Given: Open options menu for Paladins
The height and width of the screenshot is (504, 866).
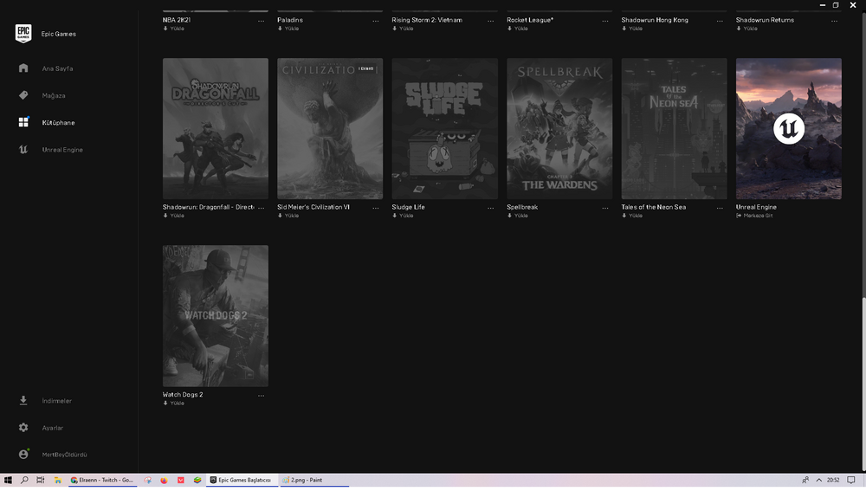Looking at the screenshot, I should pyautogui.click(x=376, y=21).
